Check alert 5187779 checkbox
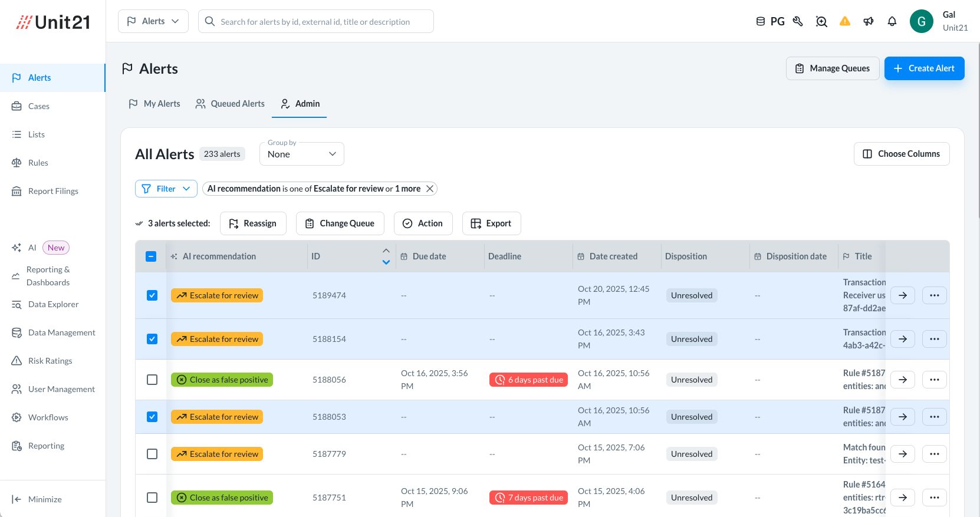 (x=152, y=454)
